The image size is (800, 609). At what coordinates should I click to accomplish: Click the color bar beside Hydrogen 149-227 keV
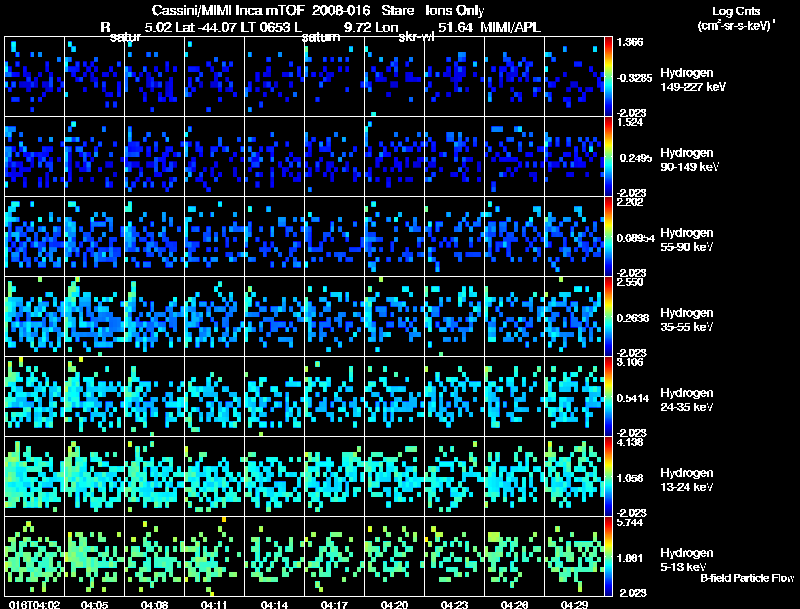[608, 77]
